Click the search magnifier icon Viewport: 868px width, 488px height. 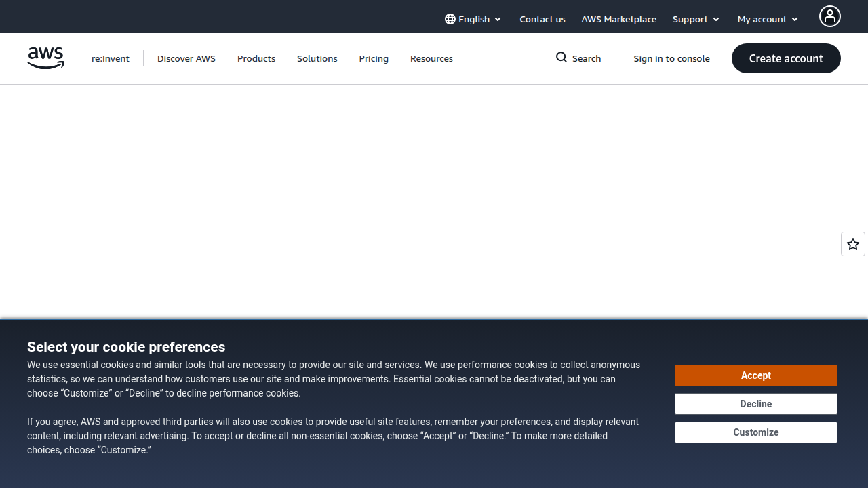[x=561, y=57]
